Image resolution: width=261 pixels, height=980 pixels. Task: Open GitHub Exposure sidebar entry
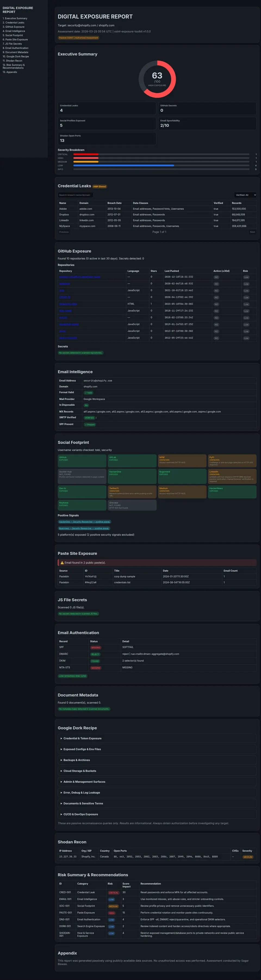13,27
